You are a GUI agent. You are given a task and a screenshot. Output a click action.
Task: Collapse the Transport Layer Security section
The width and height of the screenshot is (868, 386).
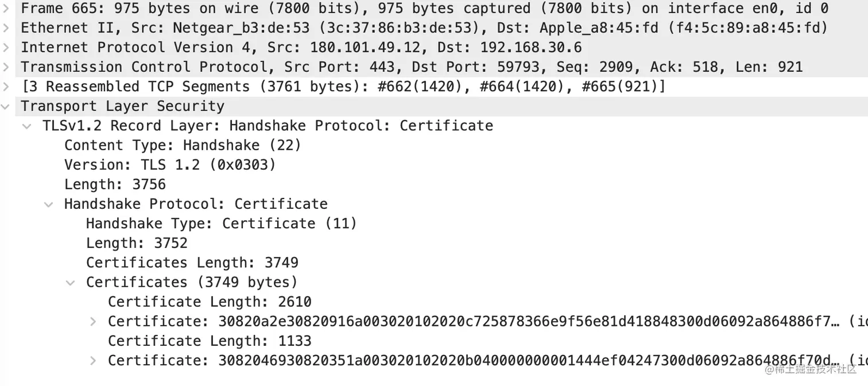pyautogui.click(x=6, y=107)
